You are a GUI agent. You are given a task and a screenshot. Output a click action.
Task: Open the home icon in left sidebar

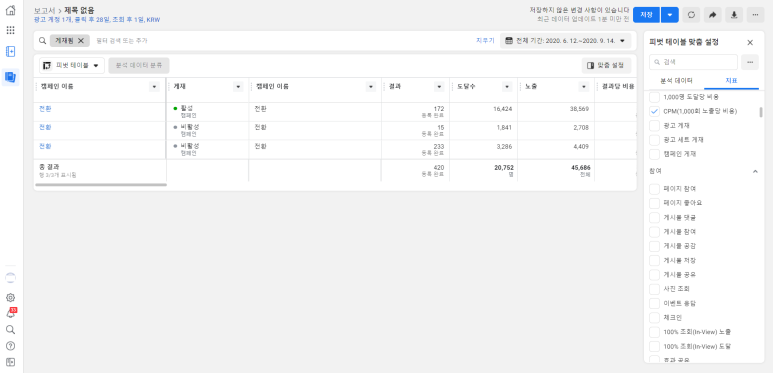(10, 10)
